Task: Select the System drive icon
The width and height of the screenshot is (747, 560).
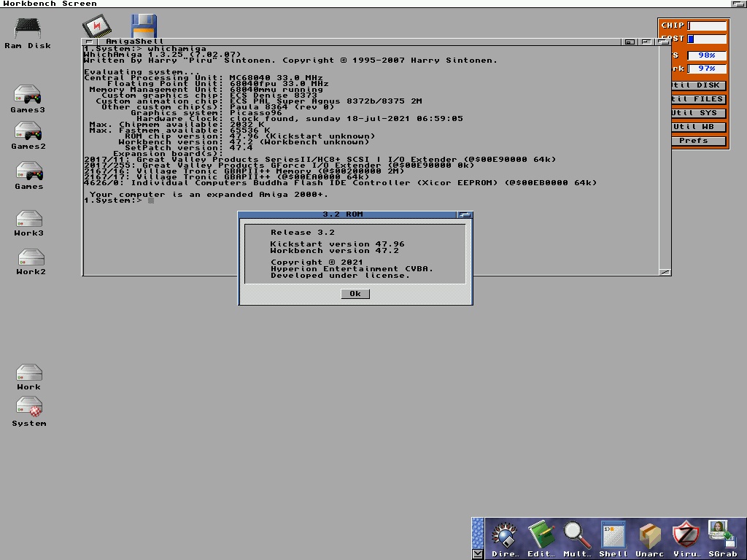Action: point(29,412)
